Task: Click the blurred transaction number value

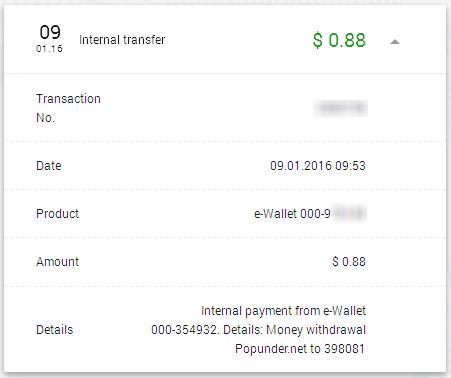Action: (341, 108)
